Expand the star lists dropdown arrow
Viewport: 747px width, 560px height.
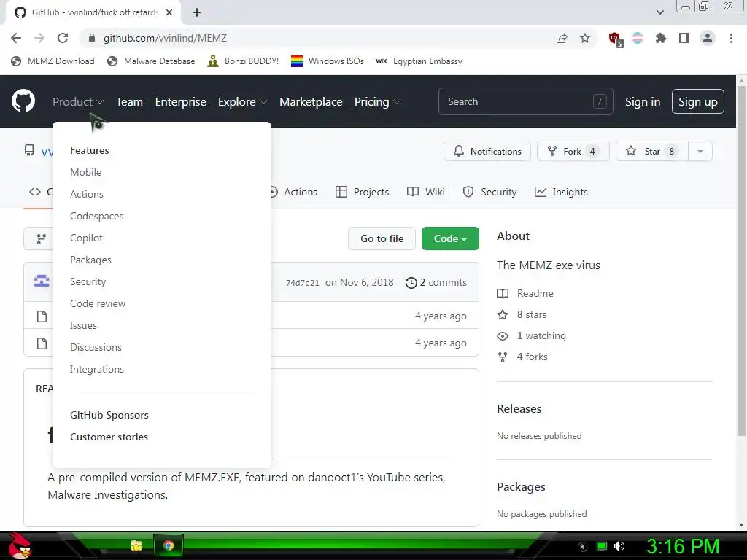point(700,151)
